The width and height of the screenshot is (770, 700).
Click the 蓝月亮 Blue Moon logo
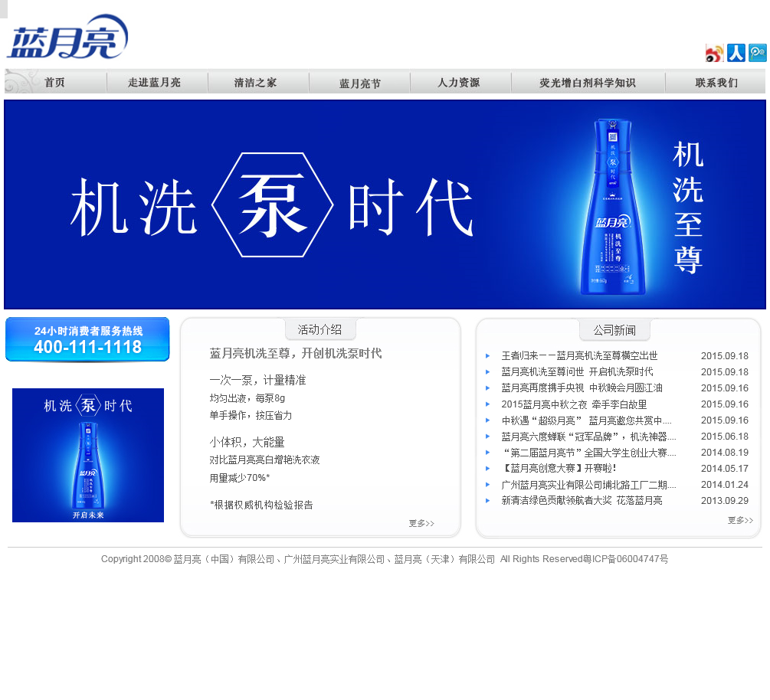67,37
